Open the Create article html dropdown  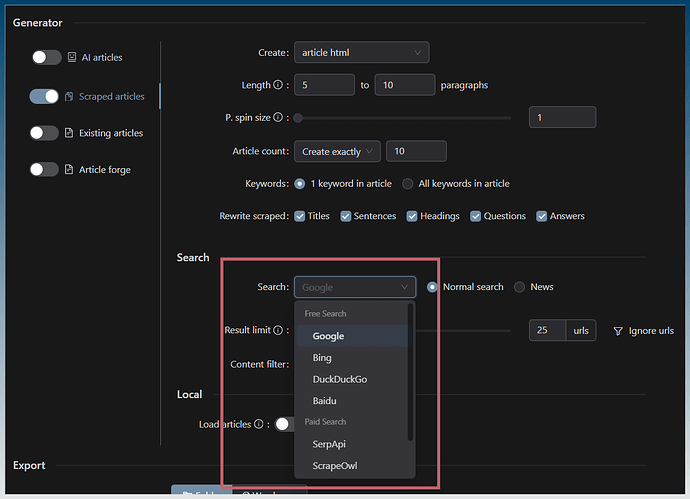tap(361, 52)
